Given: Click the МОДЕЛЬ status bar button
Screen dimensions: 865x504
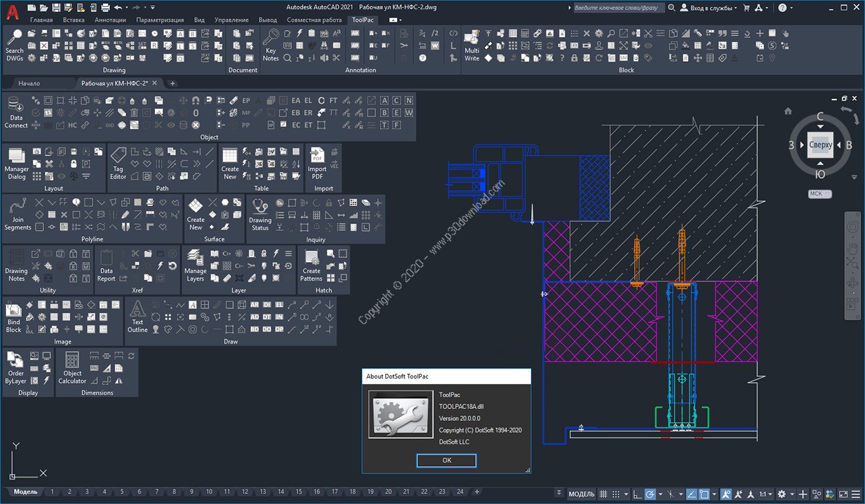Looking at the screenshot, I should (581, 494).
